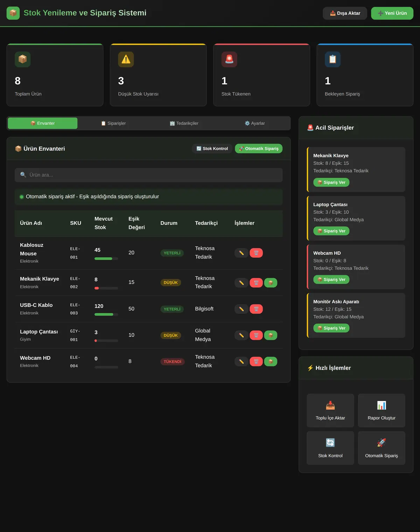The height and width of the screenshot is (532, 420).
Task: Edit the USB-C Kablo product
Action: click(241, 309)
